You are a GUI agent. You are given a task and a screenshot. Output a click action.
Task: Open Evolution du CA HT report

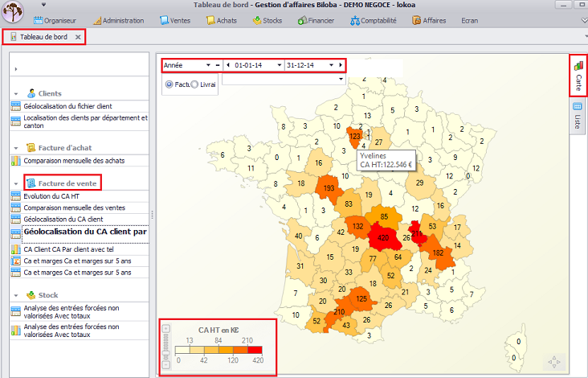[51, 196]
